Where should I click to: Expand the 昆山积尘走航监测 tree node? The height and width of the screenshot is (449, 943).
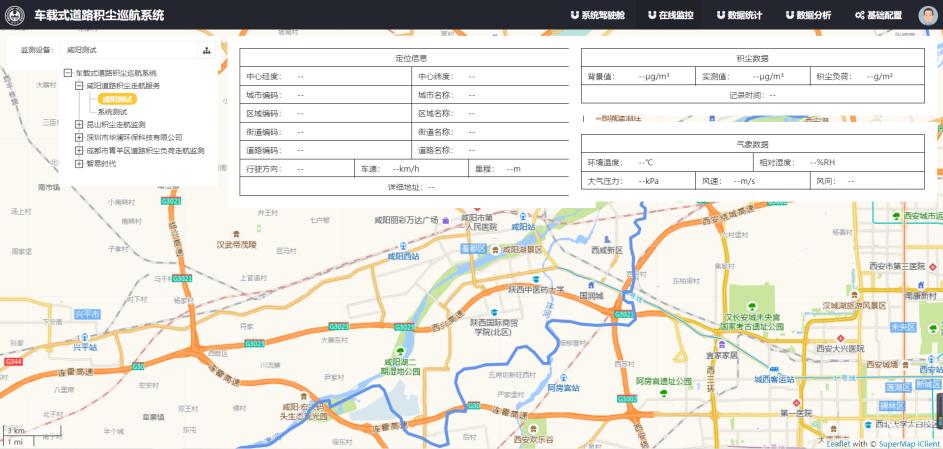pos(79,125)
